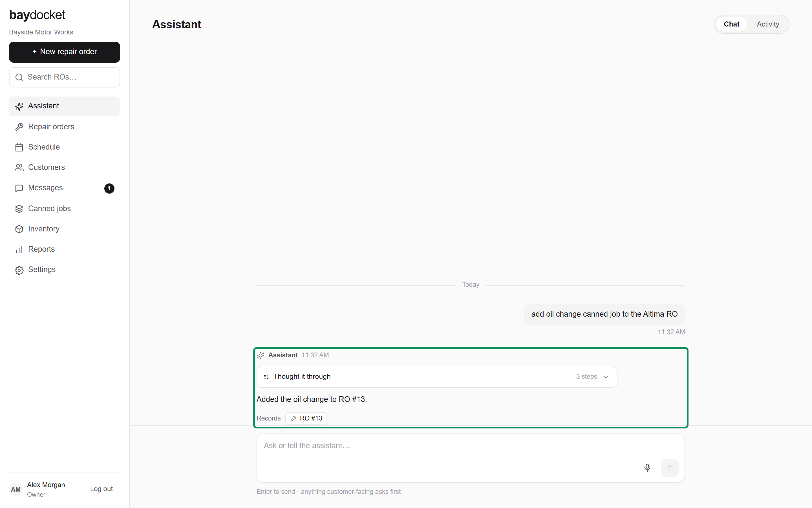Open Settings in the sidebar
The image size is (812, 508).
coord(64,270)
